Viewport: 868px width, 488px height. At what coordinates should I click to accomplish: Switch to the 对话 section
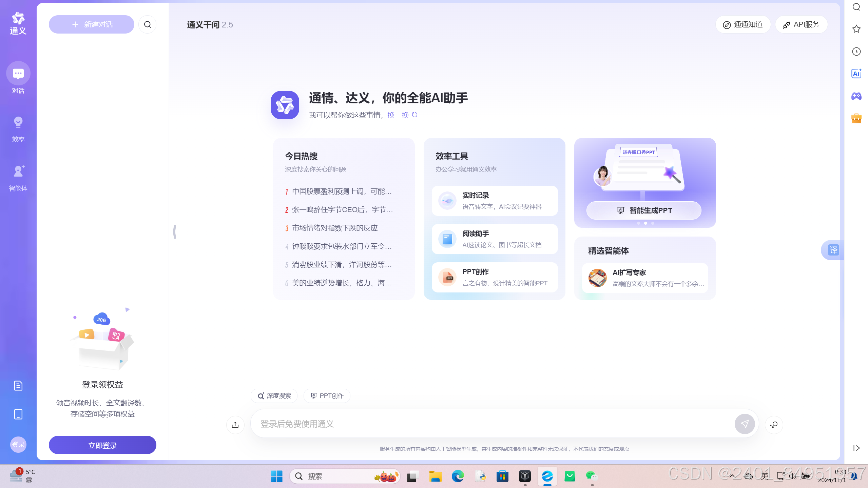18,77
